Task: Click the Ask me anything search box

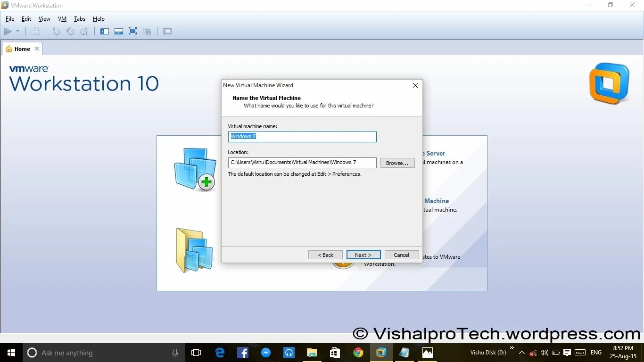Action: (104, 353)
